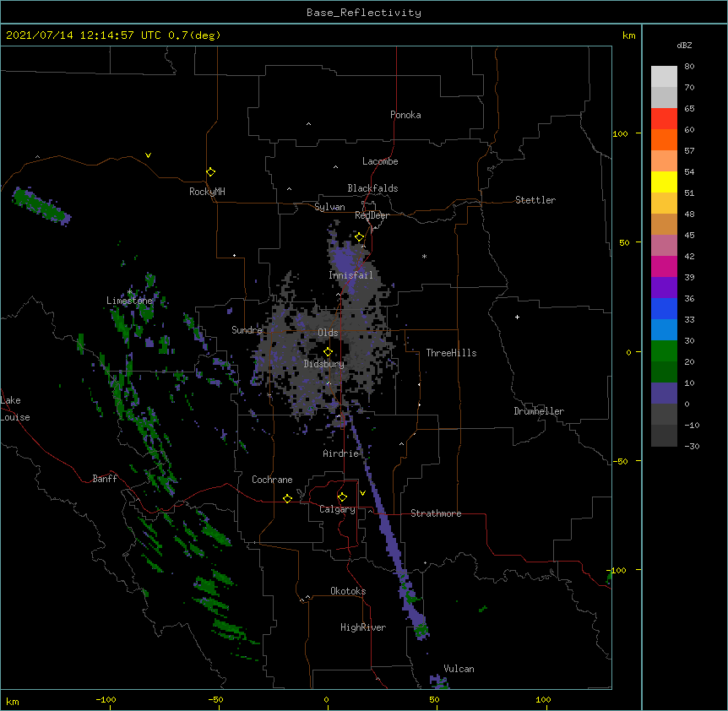
Task: Click the yellow diamond marker near RockyMH
Action: tap(210, 172)
